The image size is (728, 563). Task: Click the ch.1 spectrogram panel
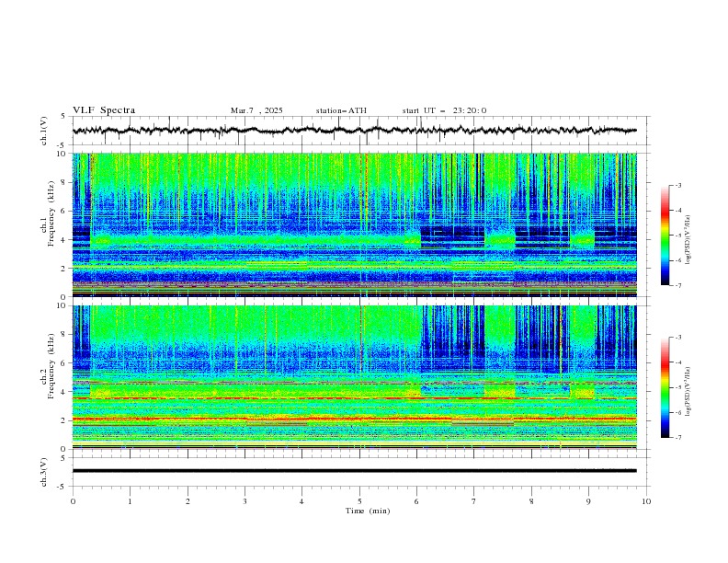[354, 224]
